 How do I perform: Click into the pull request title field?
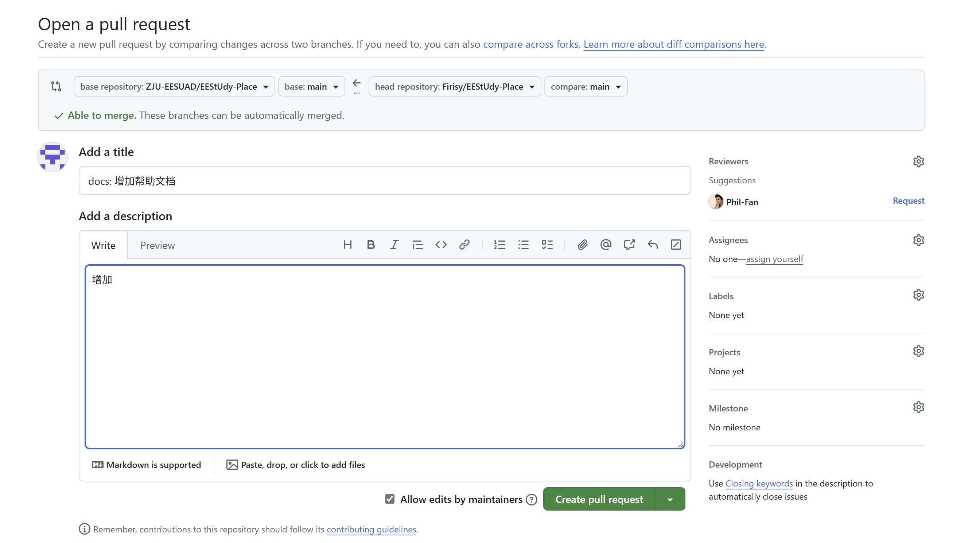384,181
